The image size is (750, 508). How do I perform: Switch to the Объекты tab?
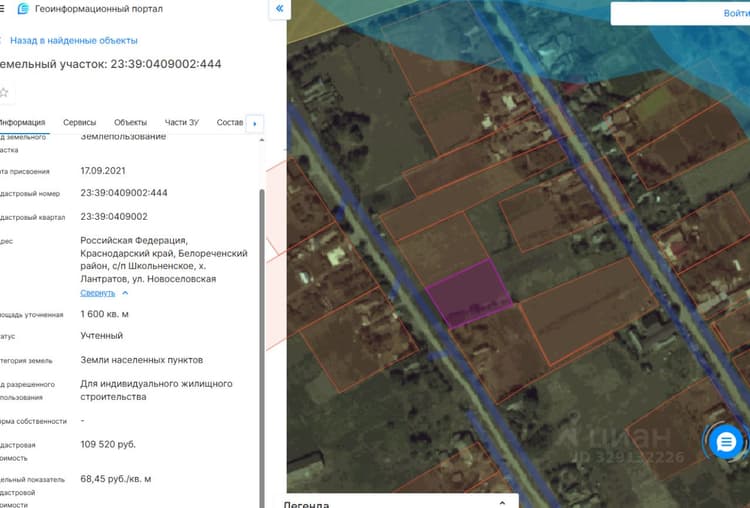coord(130,122)
